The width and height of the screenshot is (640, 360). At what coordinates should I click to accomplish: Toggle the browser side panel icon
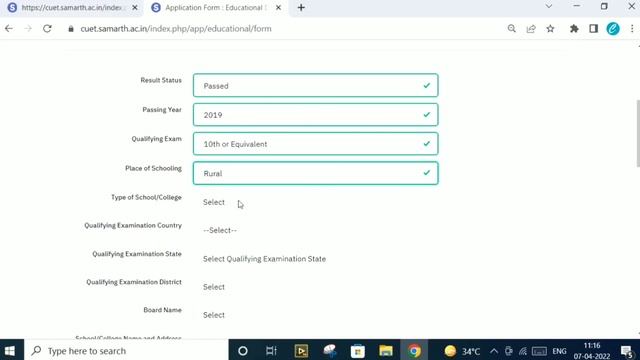pos(593,29)
